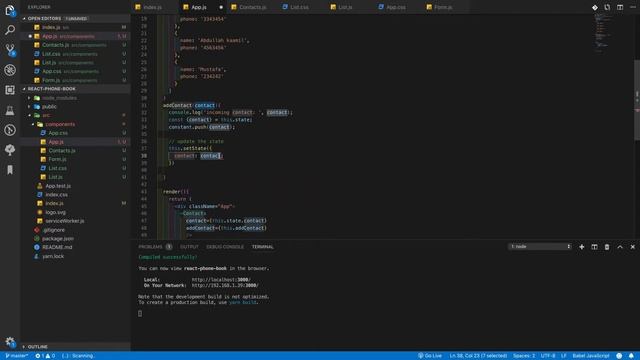Collapse the components folder

click(33, 124)
